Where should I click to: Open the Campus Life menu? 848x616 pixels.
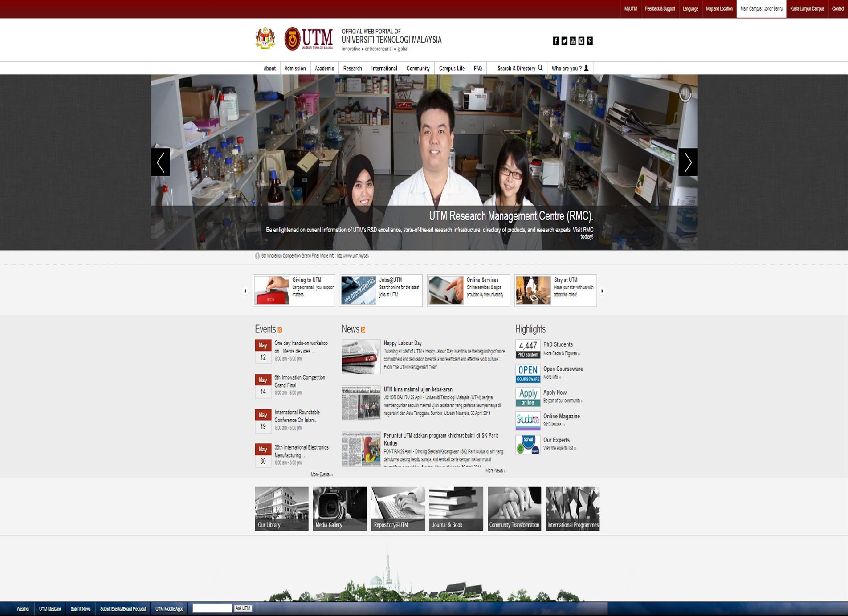click(452, 69)
